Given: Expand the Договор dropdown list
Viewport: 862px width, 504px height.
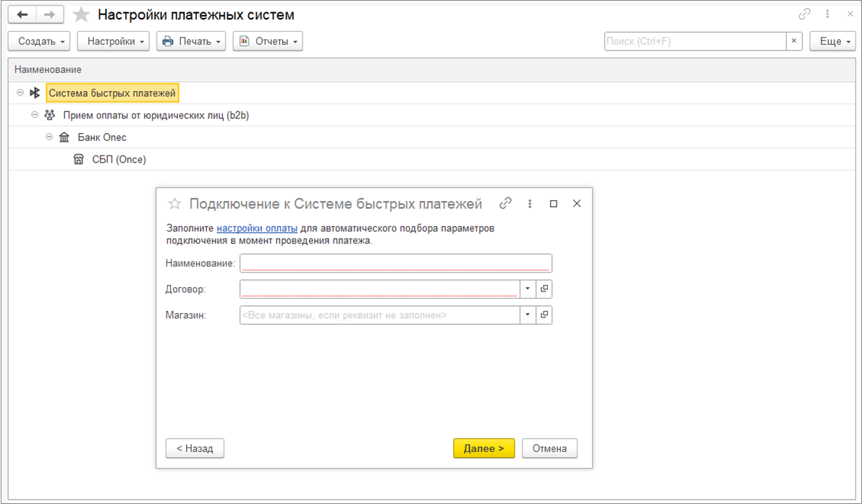Looking at the screenshot, I should pos(528,289).
